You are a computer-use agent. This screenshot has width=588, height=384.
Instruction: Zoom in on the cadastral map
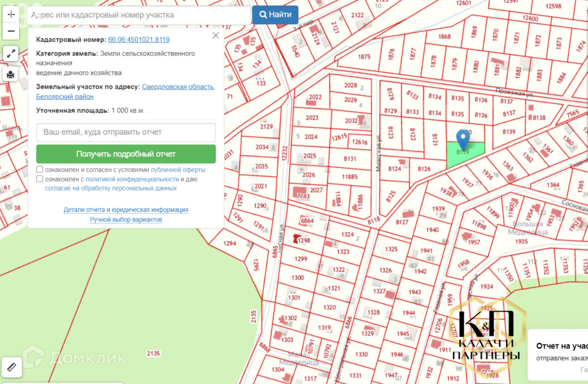(x=11, y=15)
